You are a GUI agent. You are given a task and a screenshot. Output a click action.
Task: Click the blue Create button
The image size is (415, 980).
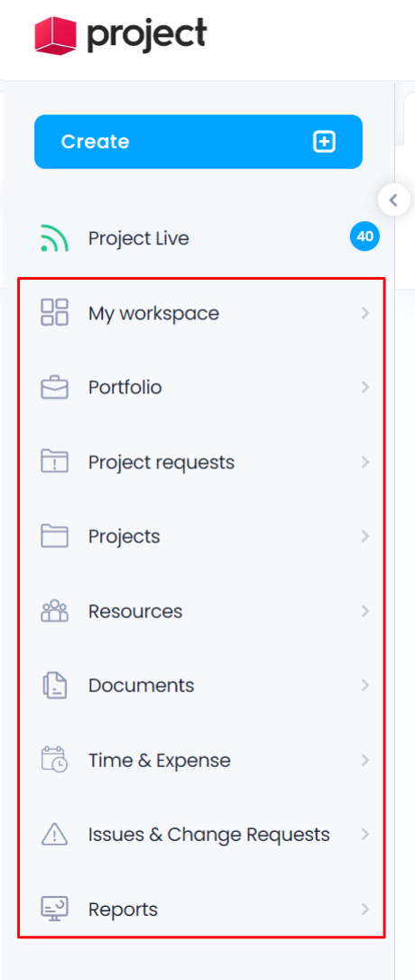click(x=198, y=142)
